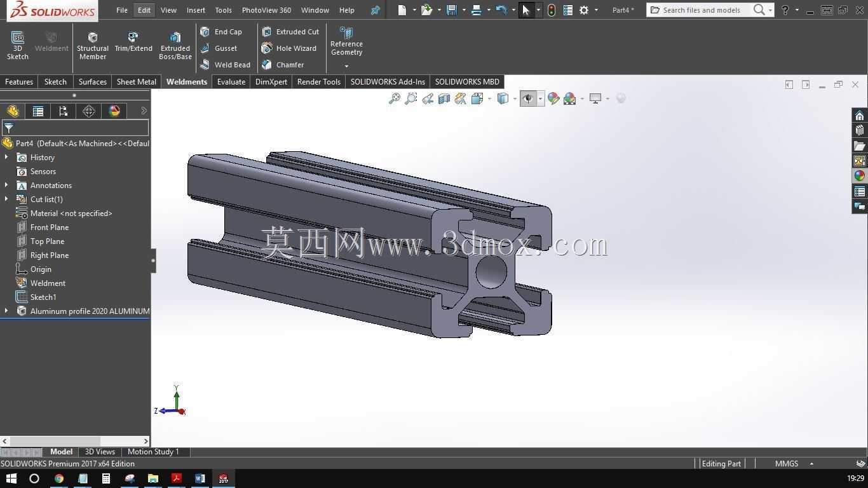The width and height of the screenshot is (868, 488).
Task: Open the MMGS unit system dropdown
Action: tap(811, 464)
